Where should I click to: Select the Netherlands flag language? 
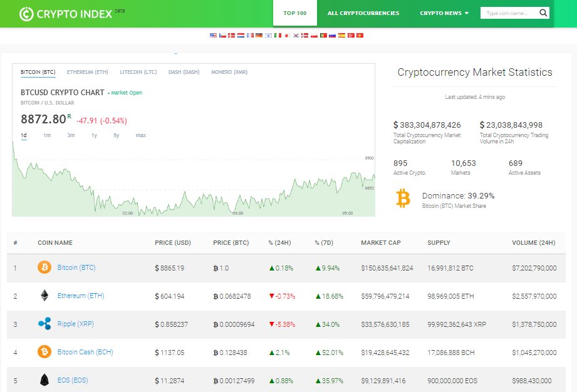241,35
